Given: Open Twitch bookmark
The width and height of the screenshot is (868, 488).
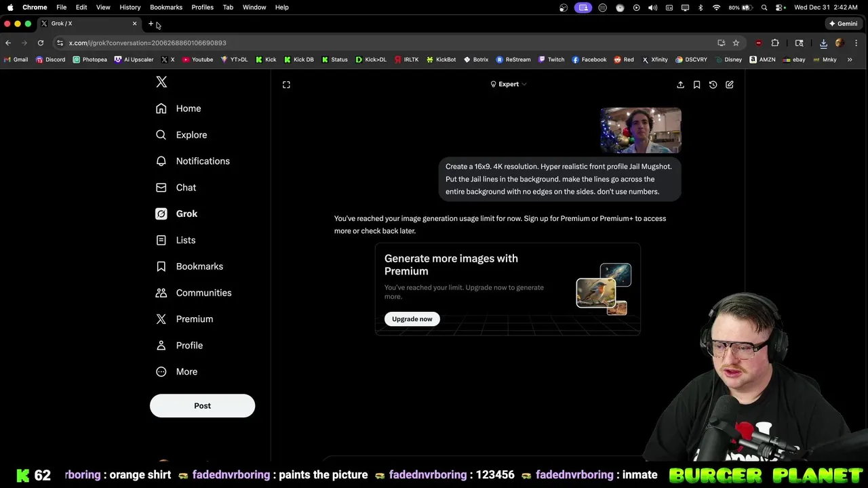Looking at the screenshot, I should tap(551, 60).
